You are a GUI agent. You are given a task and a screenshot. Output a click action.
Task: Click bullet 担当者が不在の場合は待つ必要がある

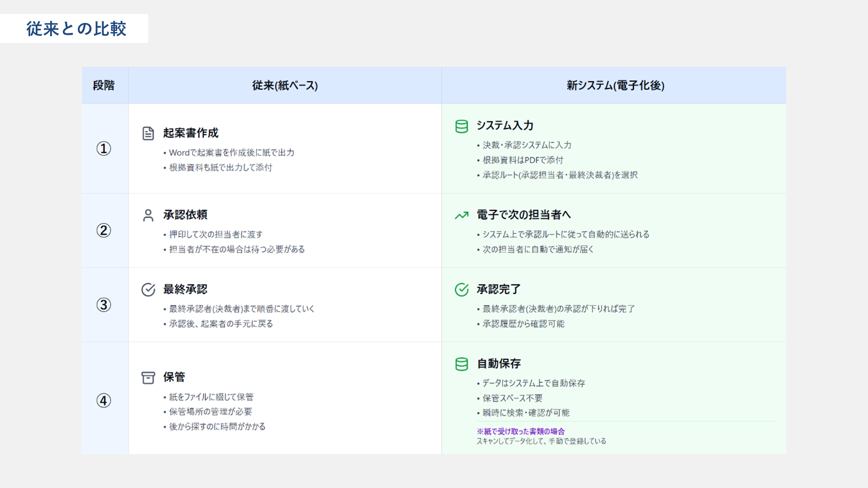click(234, 249)
